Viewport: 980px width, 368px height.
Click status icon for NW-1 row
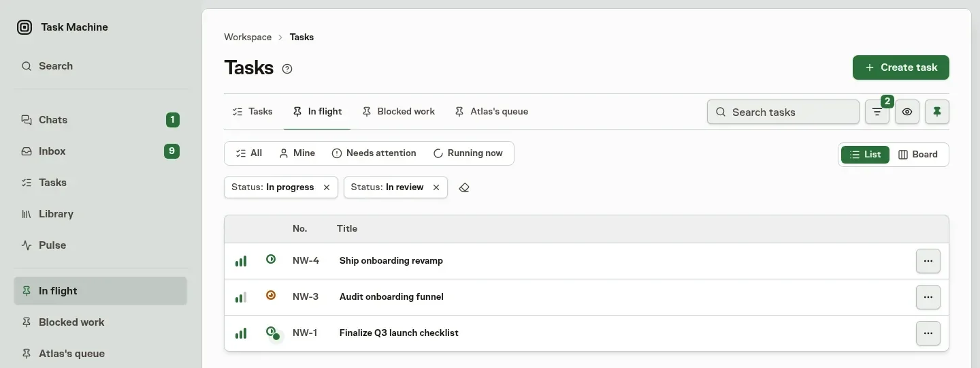click(272, 333)
